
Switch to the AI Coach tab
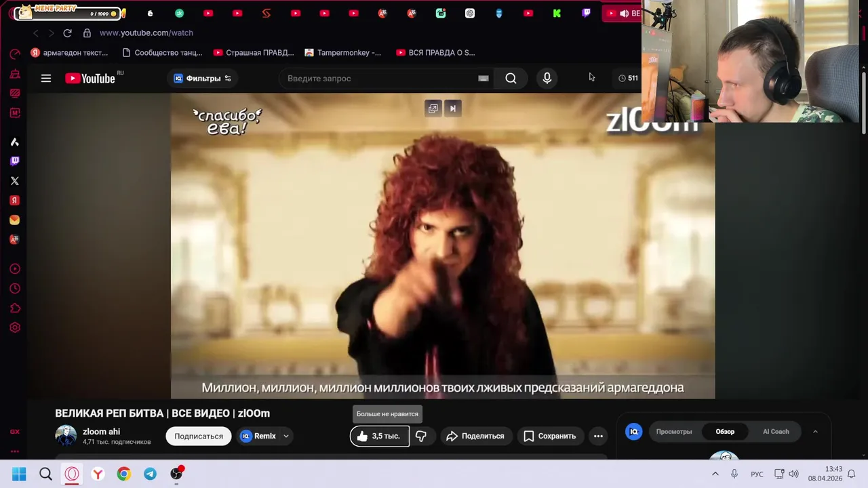[776, 432]
